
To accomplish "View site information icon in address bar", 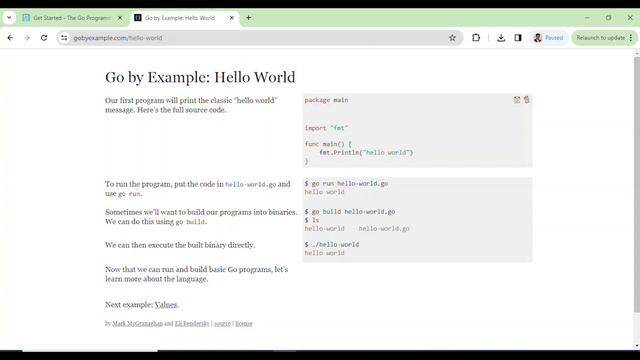I will click(64, 38).
